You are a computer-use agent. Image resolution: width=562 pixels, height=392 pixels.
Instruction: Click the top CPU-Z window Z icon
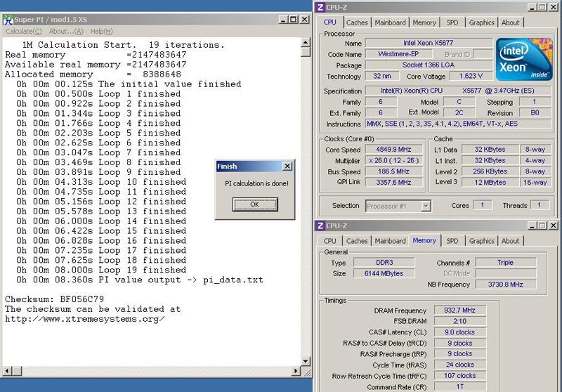click(x=320, y=7)
